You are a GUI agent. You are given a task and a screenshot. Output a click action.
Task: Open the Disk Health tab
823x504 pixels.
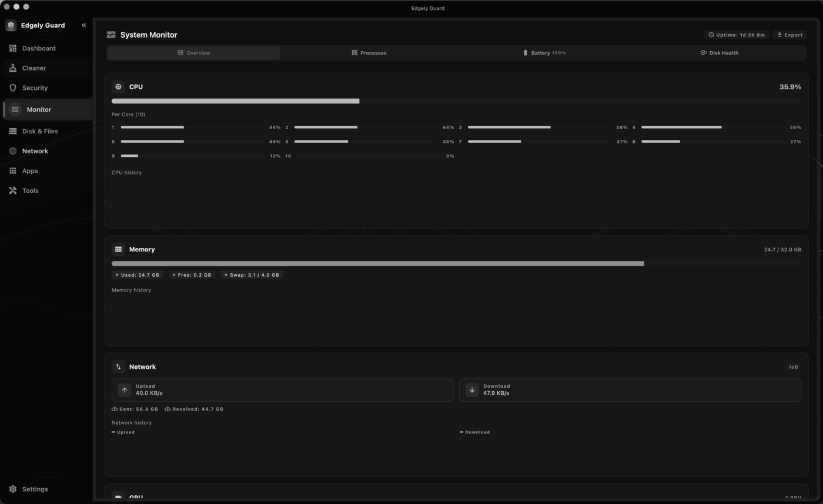click(719, 53)
